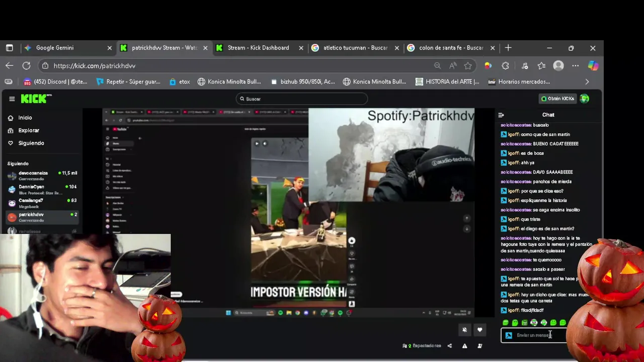Screen dimensions: 644x362
Task: Open Horarios mercados bookmark
Action: [x=519, y=81]
